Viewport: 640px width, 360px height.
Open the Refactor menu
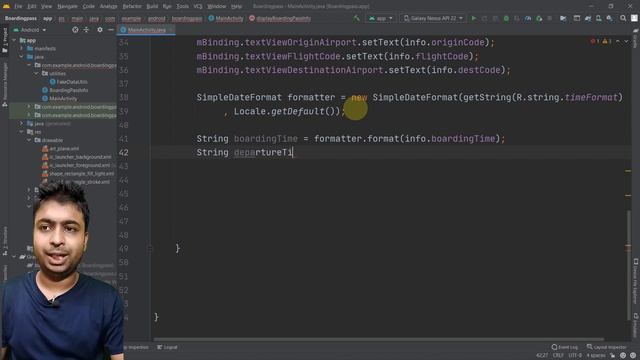tap(132, 7)
